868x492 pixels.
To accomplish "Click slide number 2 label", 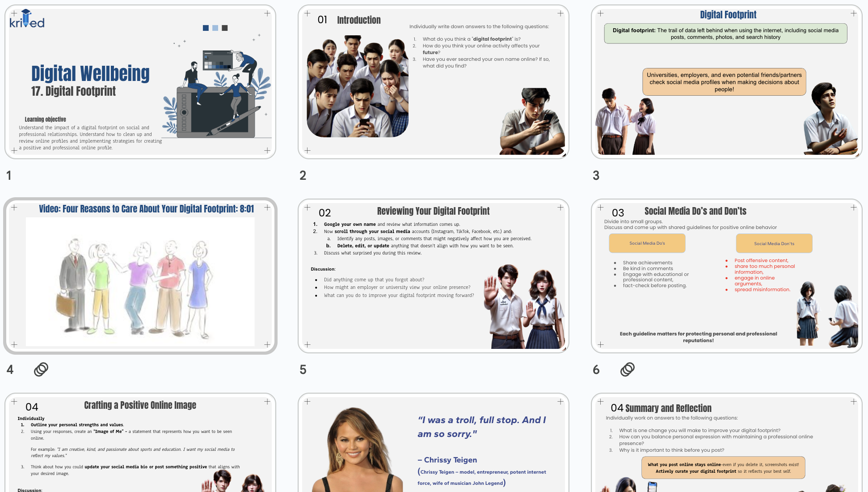I will (x=303, y=176).
